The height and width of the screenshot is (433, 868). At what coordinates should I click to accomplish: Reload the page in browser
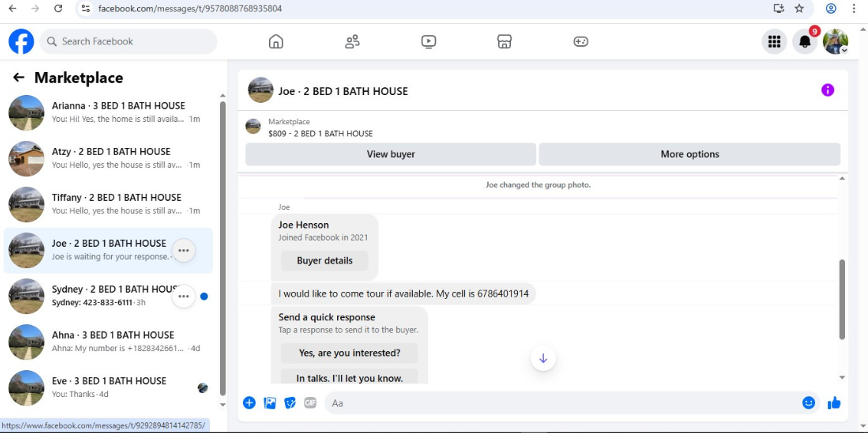point(58,8)
